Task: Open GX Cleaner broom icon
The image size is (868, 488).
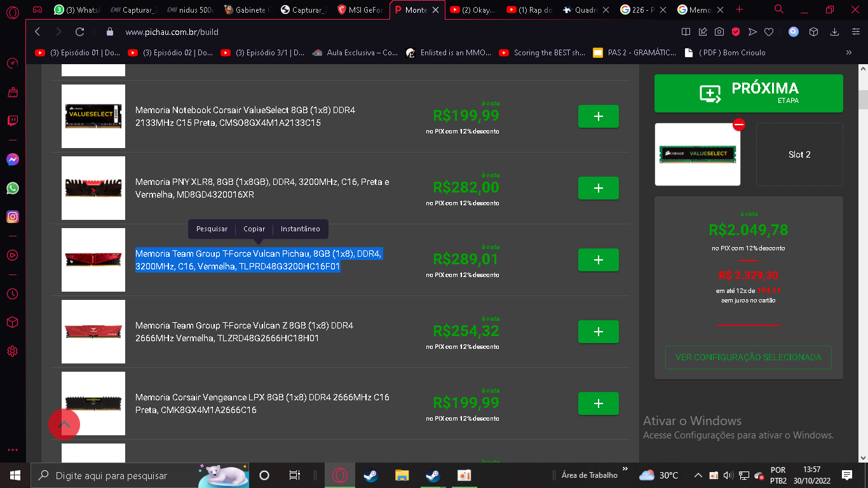Action: (x=12, y=92)
